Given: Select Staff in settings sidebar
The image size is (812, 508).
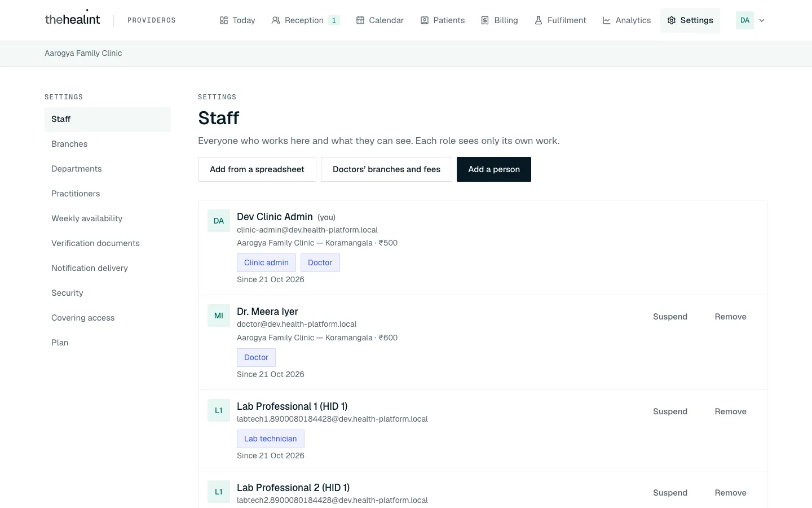Looking at the screenshot, I should coord(108,119).
